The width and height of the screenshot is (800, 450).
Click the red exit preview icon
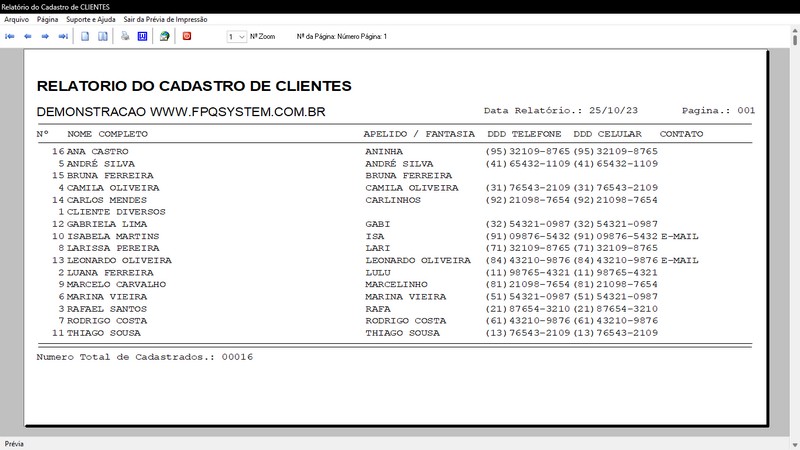click(x=187, y=36)
